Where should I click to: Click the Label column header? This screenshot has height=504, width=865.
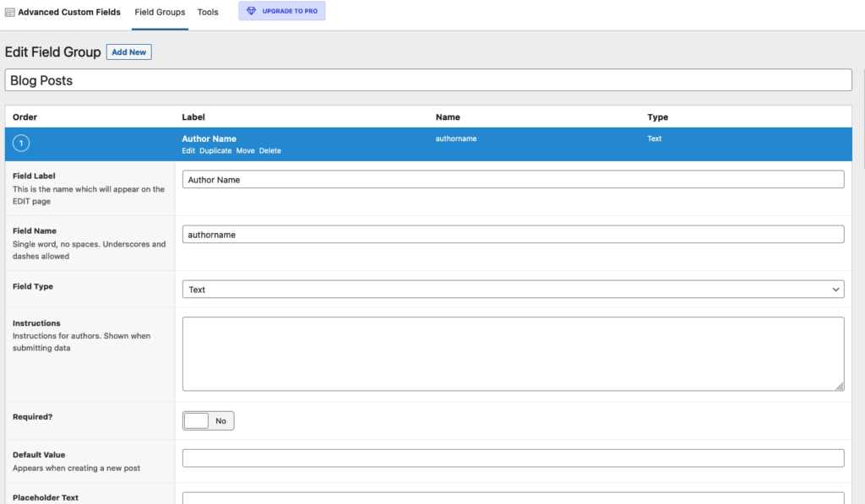[193, 117]
